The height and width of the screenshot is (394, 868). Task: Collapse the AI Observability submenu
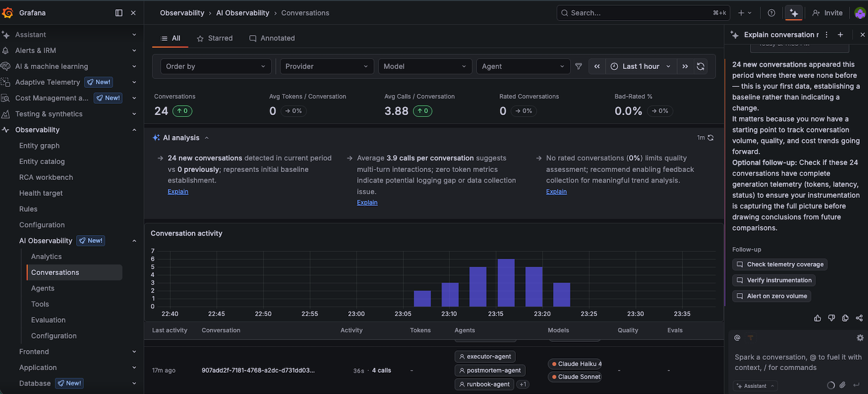click(134, 241)
